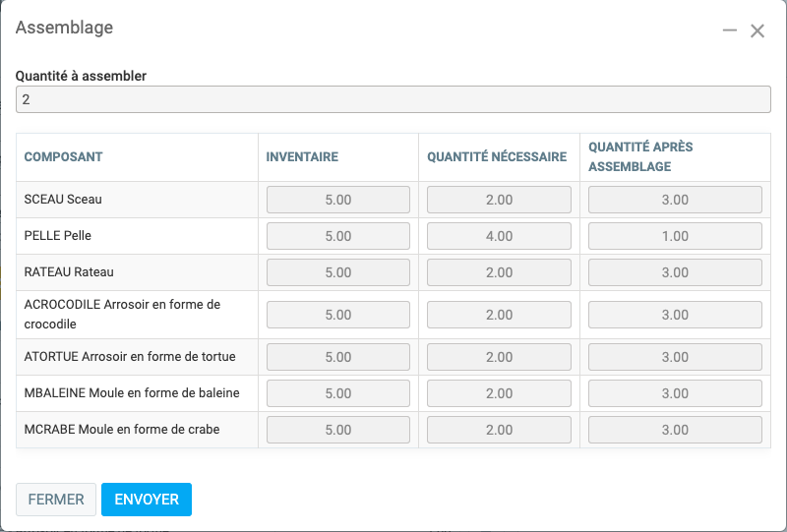Click the SCEAU Sceau inventory field
Image resolution: width=787 pixels, height=532 pixels.
click(x=338, y=200)
